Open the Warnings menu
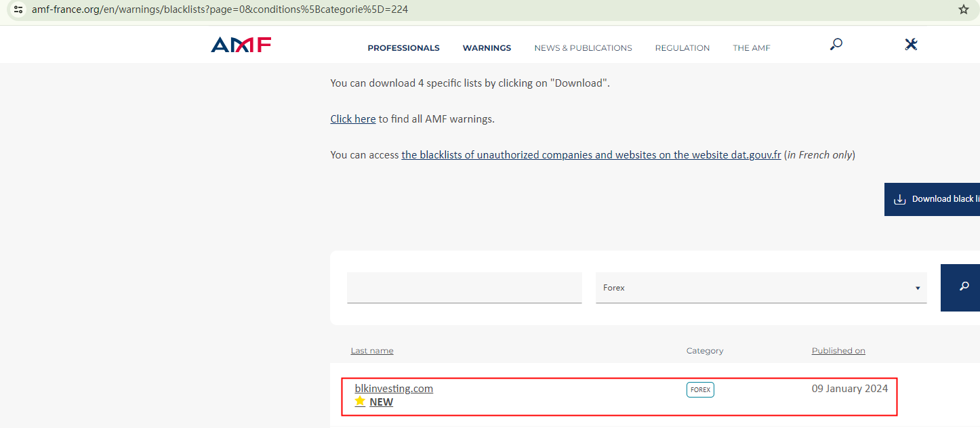Screen dimensions: 980x428 [487, 48]
